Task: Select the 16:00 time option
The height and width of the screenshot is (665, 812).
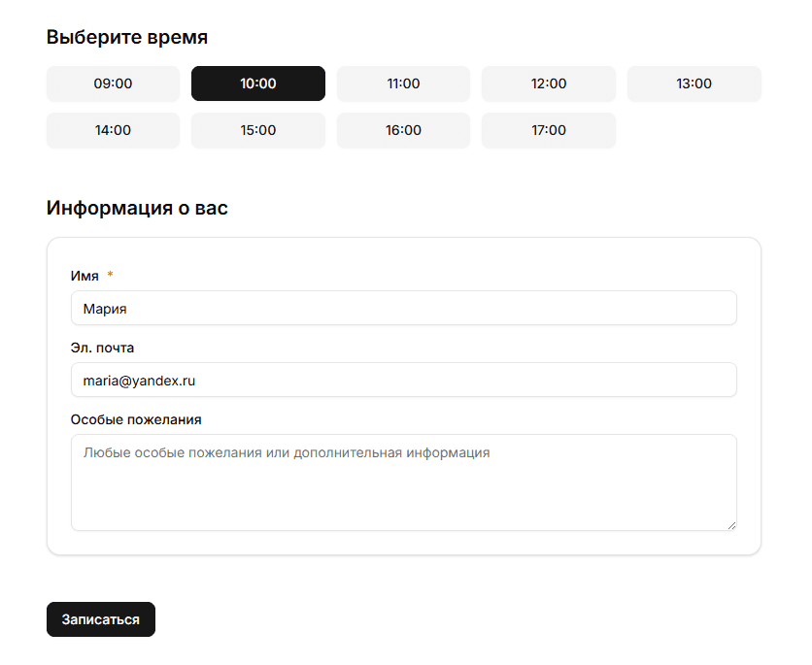Action: point(403,130)
